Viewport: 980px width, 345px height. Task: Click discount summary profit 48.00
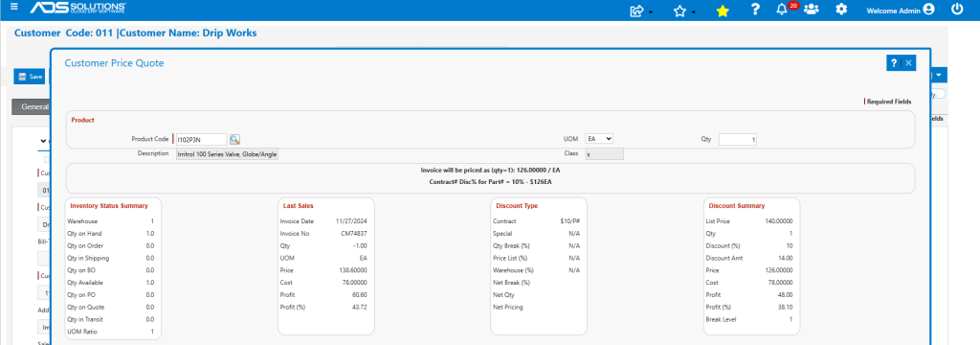coord(785,294)
